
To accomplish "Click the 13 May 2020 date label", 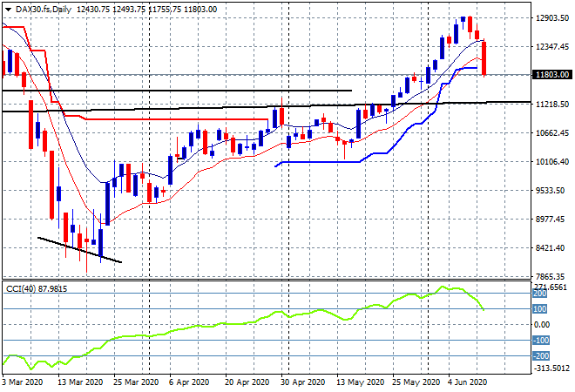I will coord(360,382).
